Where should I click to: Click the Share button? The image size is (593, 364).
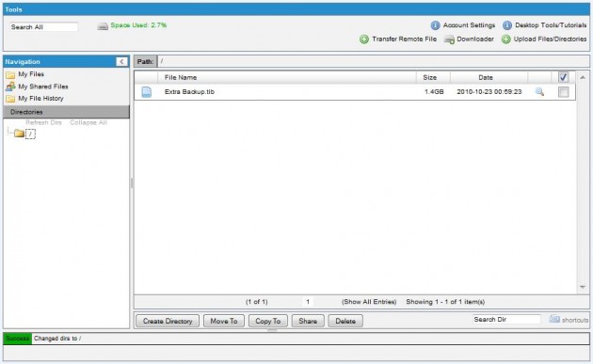pos(308,321)
